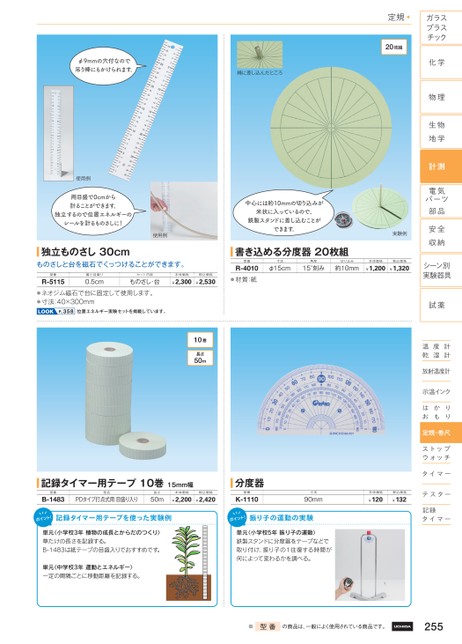Select the 安全 収納 tab
The image size is (462, 644).
point(441,236)
